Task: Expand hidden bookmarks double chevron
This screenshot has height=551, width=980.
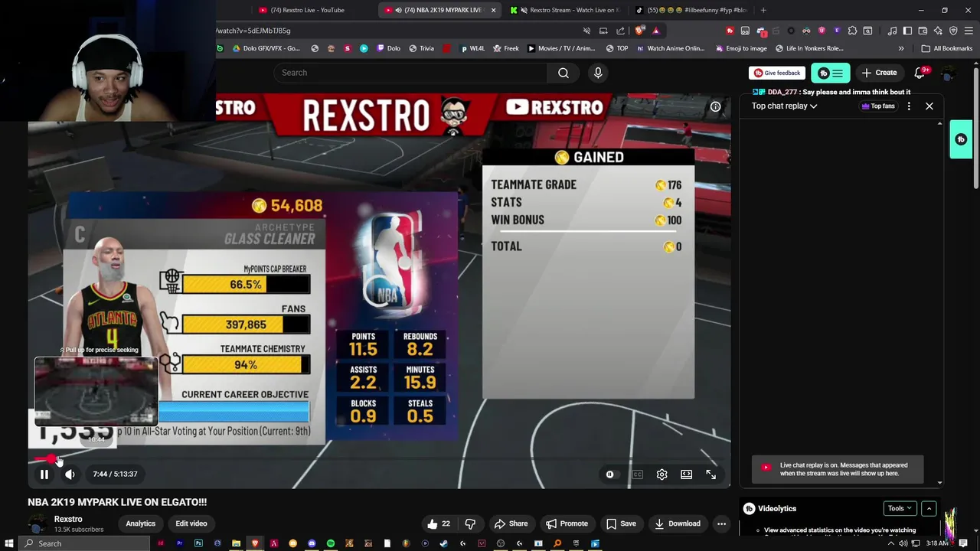Action: [901, 48]
